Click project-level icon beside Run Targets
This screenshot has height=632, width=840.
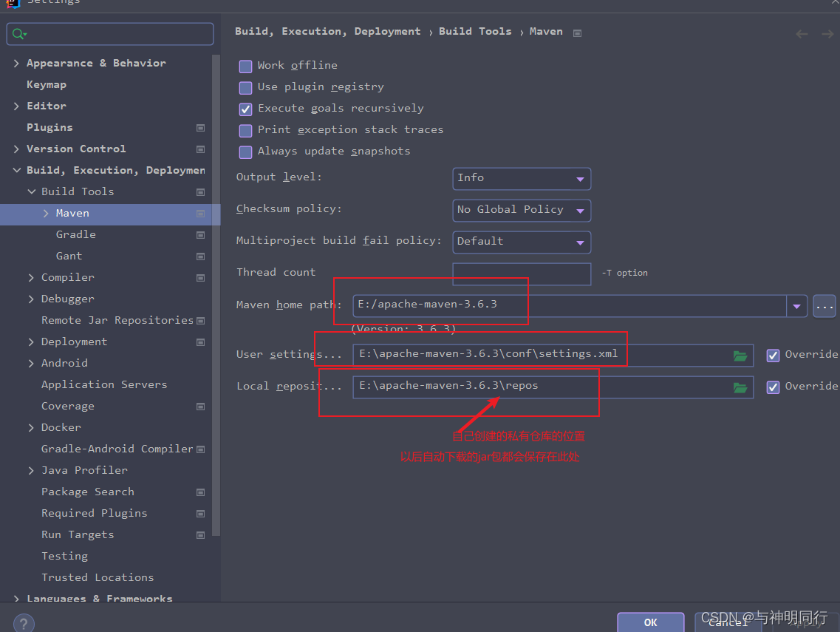(200, 535)
